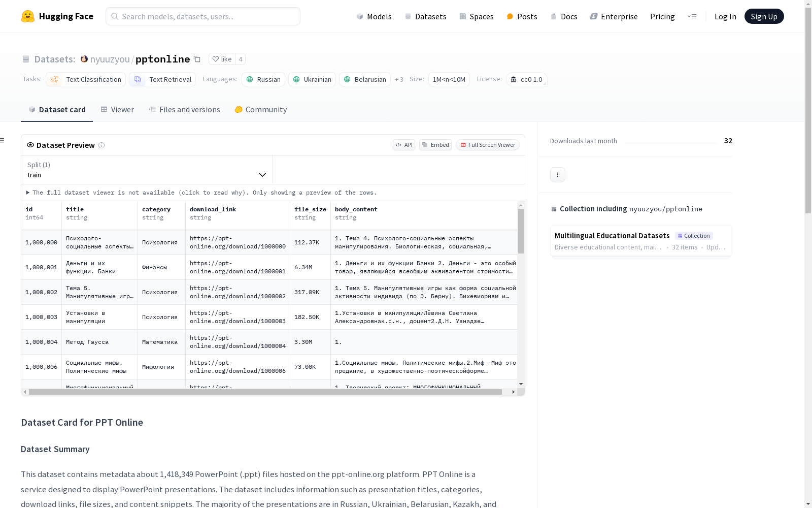The image size is (812, 508).
Task: Click the heart like button
Action: click(222, 59)
